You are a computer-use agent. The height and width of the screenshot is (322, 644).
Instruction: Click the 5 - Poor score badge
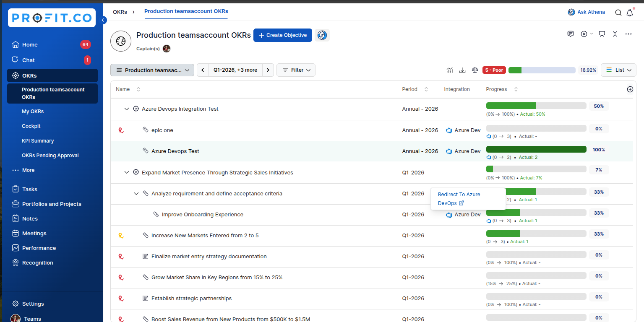click(494, 70)
